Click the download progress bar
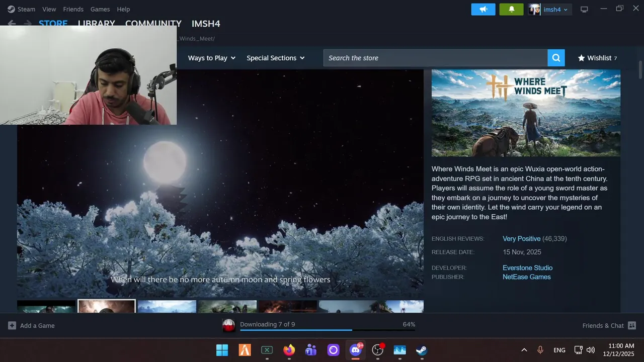The image size is (644, 362). click(x=328, y=330)
